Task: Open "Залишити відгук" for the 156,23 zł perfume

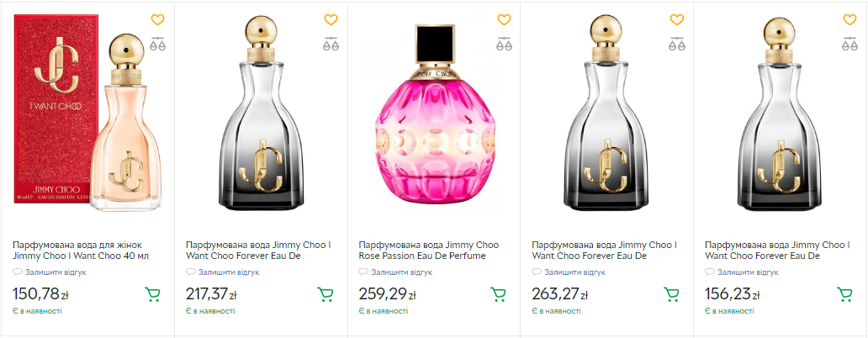Action: tap(748, 272)
